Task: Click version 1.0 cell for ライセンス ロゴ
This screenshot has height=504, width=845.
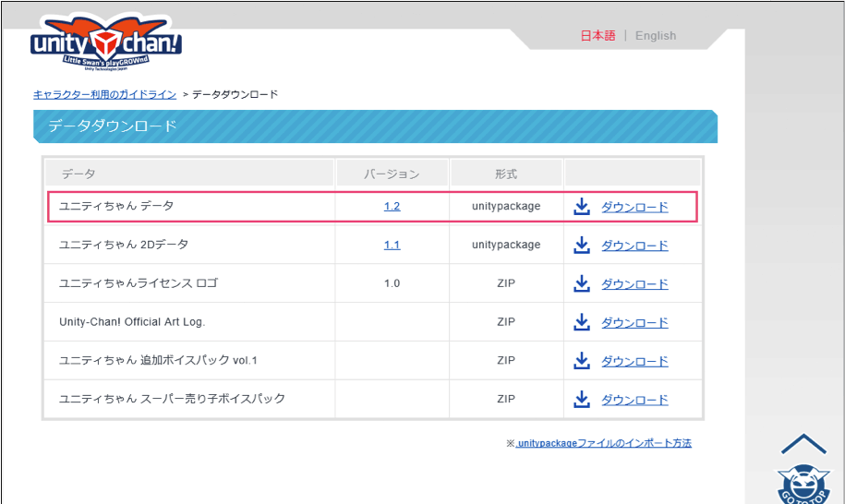Action: [392, 283]
